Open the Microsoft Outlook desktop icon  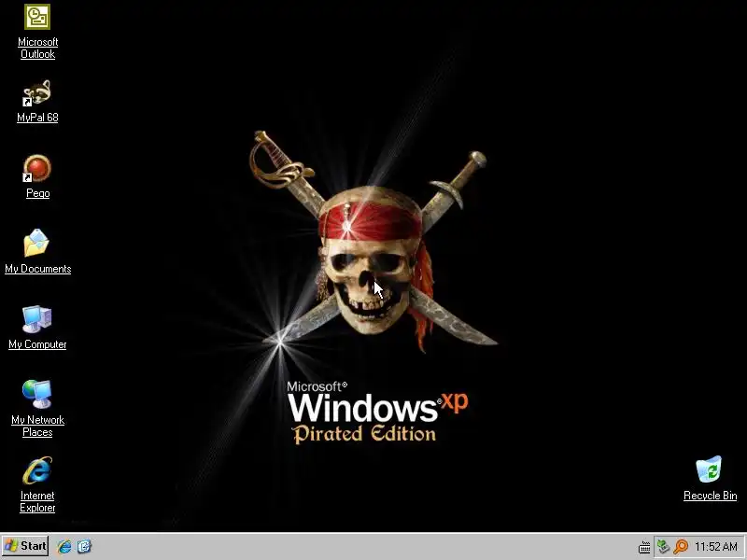tap(37, 17)
